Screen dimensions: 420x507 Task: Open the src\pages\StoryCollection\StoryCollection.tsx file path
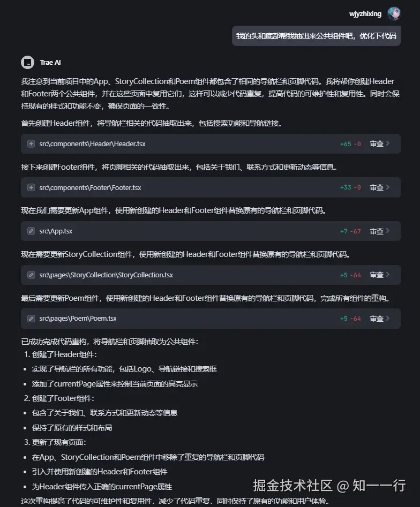click(106, 275)
